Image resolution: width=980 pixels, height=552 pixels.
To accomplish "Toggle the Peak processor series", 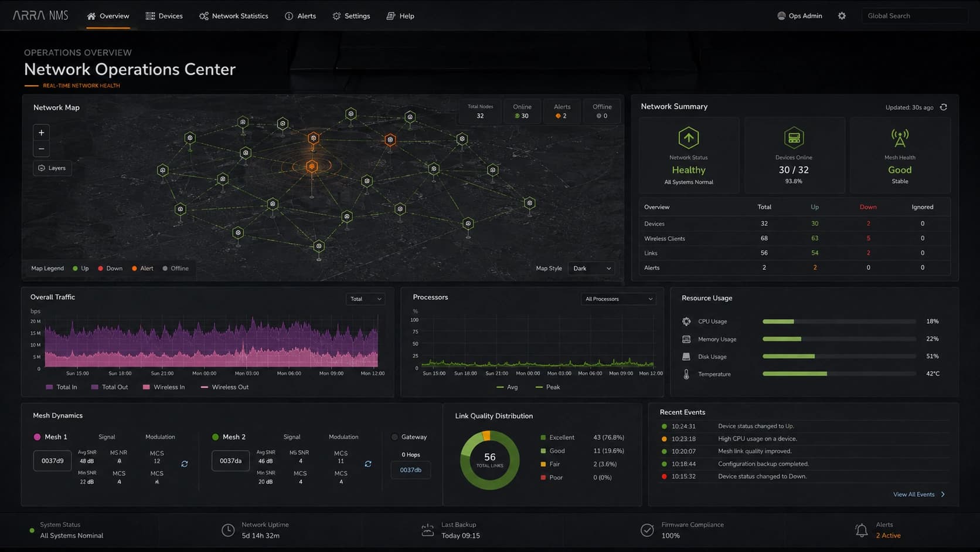I will (x=547, y=387).
